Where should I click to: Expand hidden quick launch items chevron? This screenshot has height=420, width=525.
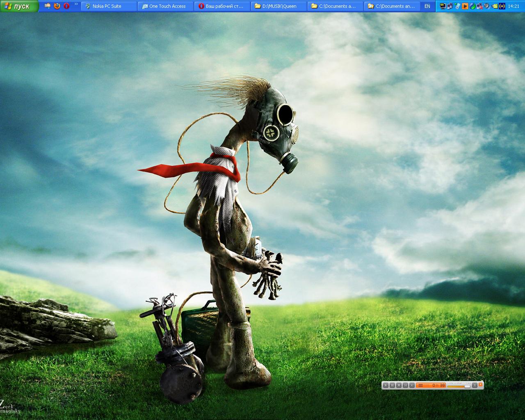point(76,4)
